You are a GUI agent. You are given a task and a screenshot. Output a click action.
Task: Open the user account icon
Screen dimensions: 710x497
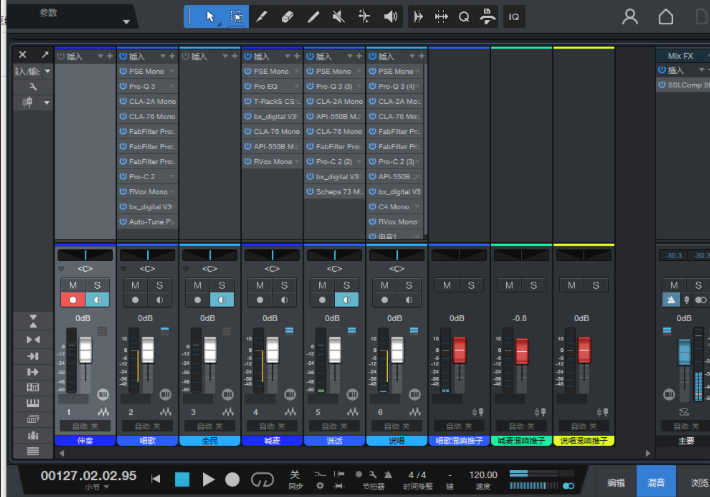630,17
